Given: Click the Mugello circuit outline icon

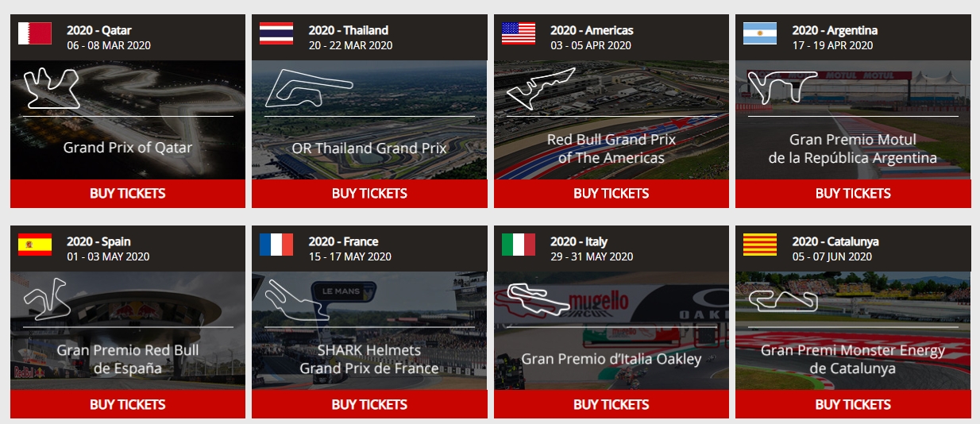Looking at the screenshot, I should click(538, 299).
